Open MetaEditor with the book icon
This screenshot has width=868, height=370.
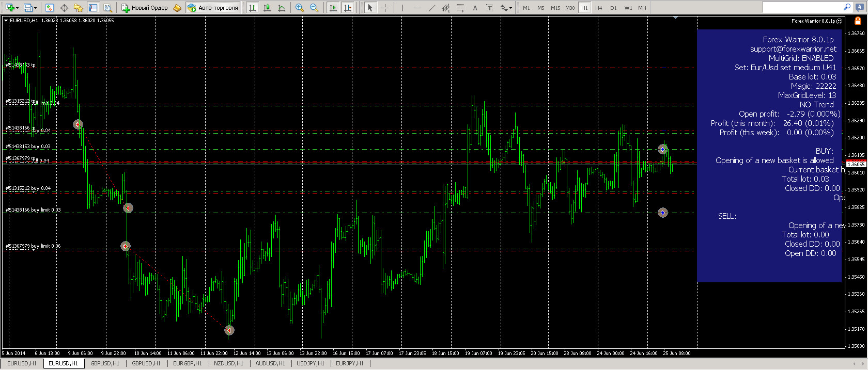[177, 8]
